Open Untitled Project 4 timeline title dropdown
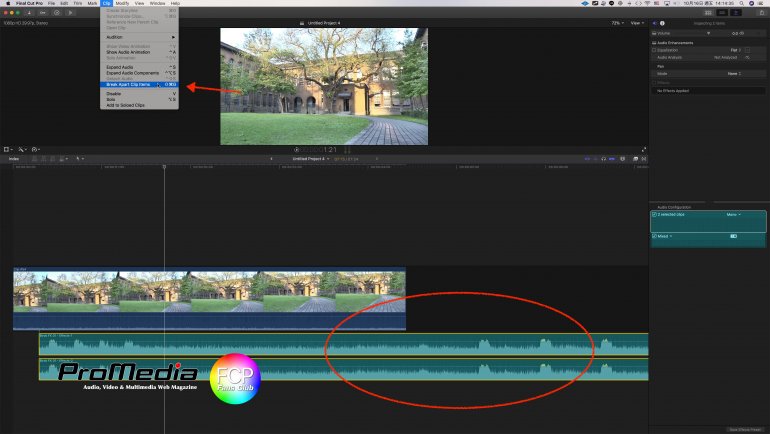The height and width of the screenshot is (434, 770). click(311, 159)
